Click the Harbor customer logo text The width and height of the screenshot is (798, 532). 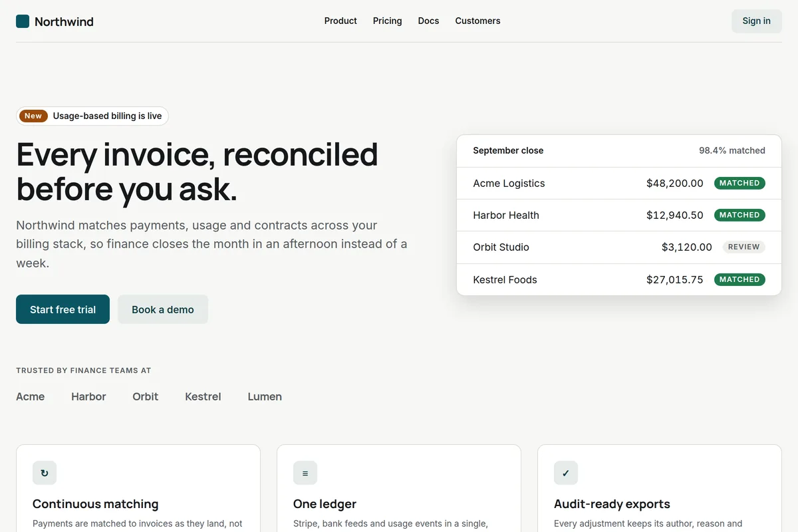88,397
